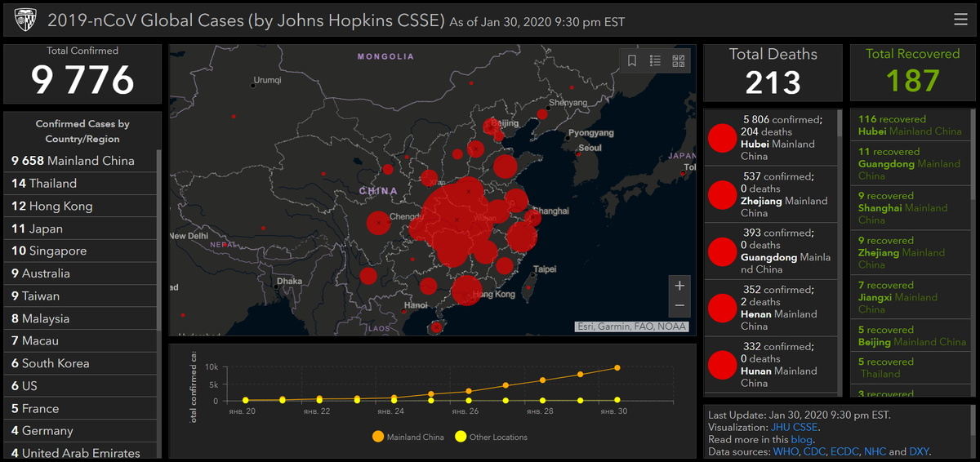This screenshot has height=462, width=980.
Task: Open the DXY data source link
Action: click(919, 451)
